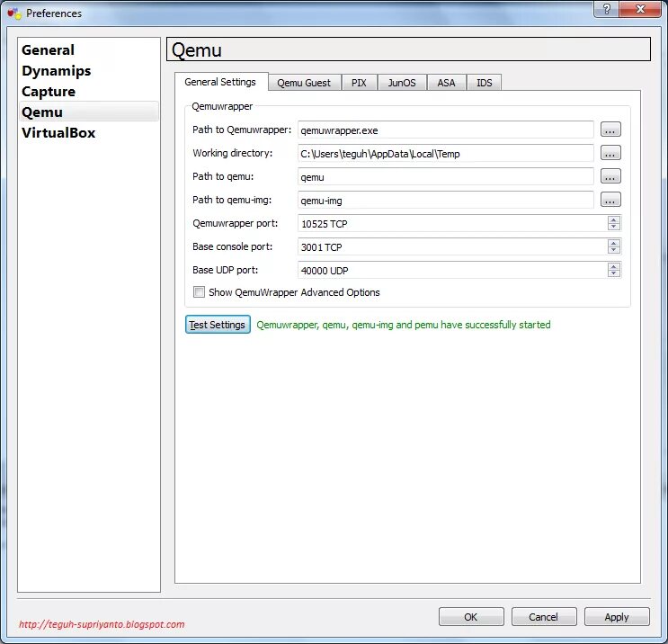Increase the Qemuwrapper port value
668x644 pixels.
[613, 219]
